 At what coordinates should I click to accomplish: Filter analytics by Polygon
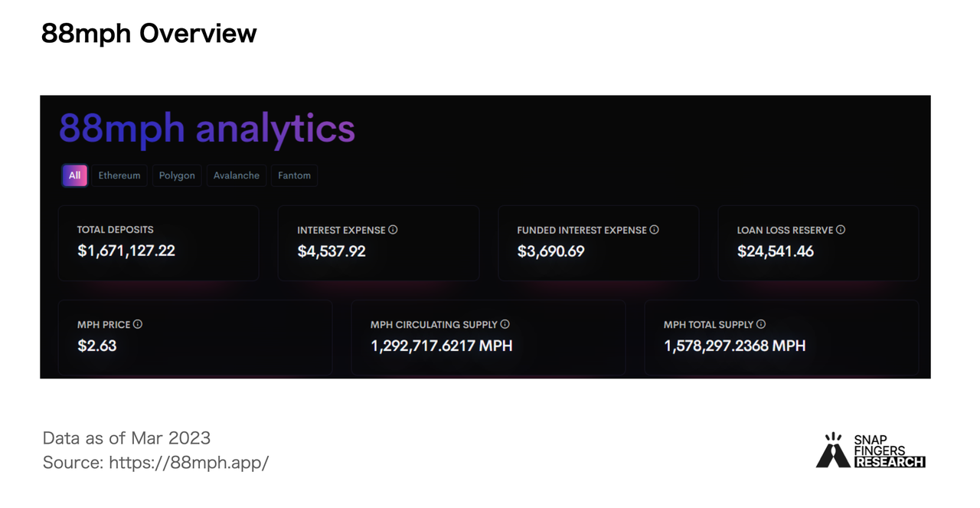tap(177, 175)
